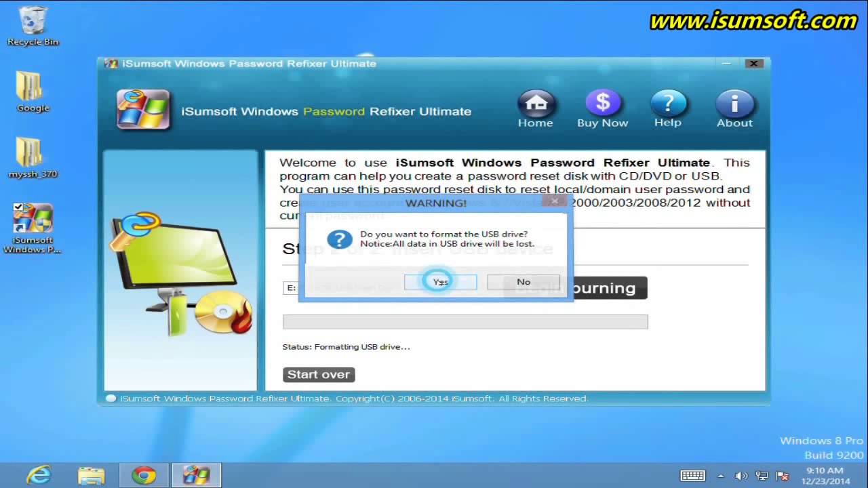Select the Google folder on desktop

[x=33, y=91]
